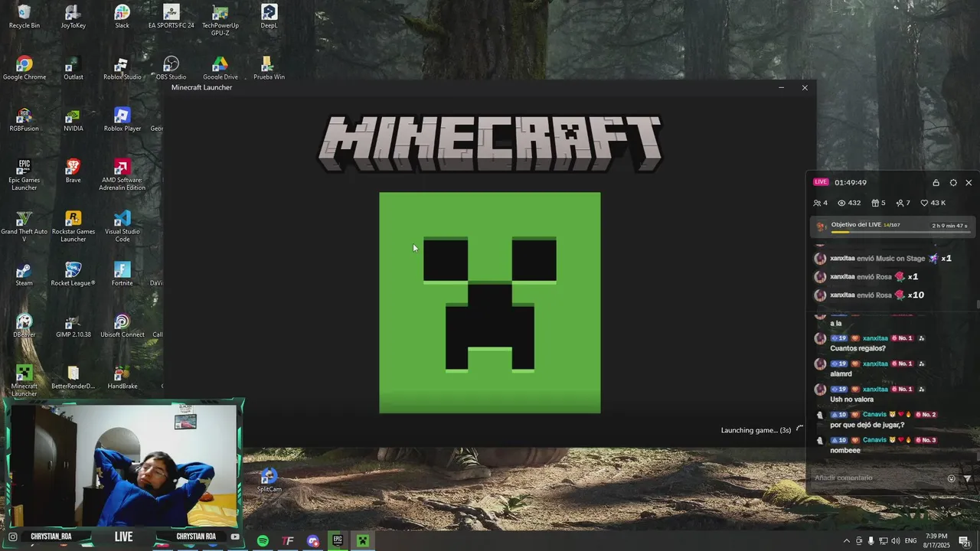The image size is (980, 551).
Task: Select HandBrake desktop icon
Action: (x=122, y=377)
